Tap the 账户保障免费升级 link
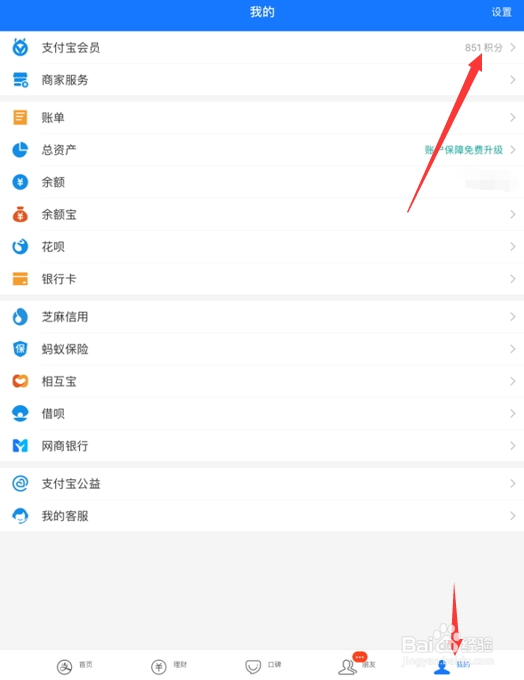 tap(464, 150)
